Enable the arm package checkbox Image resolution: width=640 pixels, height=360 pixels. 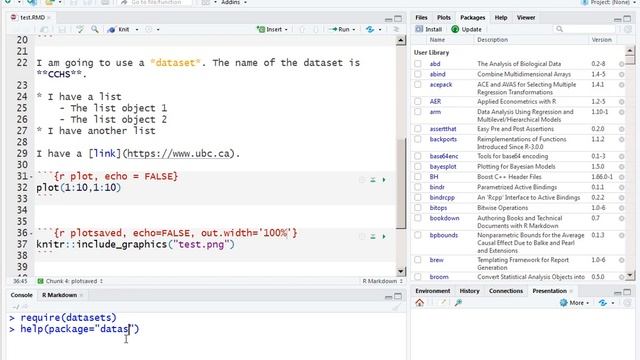418,112
